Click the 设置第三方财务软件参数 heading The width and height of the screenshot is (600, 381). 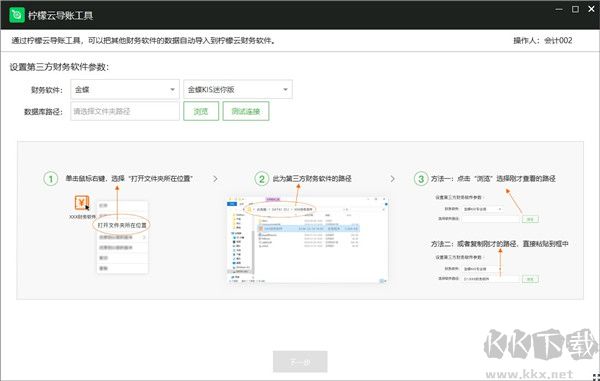59,67
